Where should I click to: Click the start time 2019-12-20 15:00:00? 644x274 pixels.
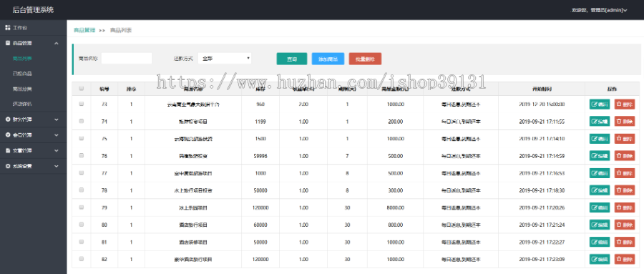pos(542,104)
